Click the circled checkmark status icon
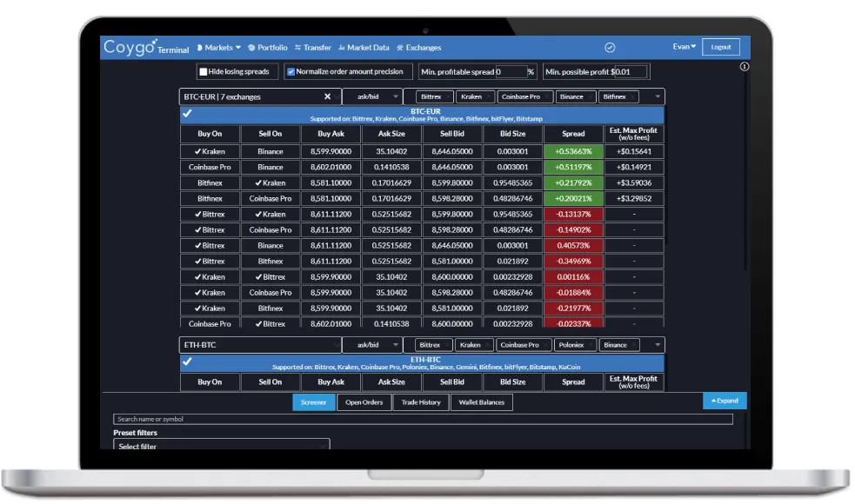This screenshot has height=504, width=855. 610,48
